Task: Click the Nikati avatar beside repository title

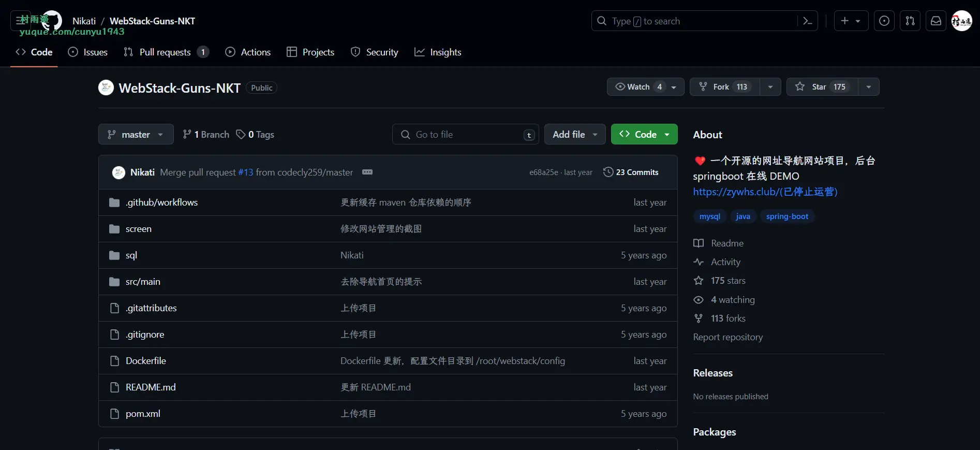Action: click(x=106, y=88)
